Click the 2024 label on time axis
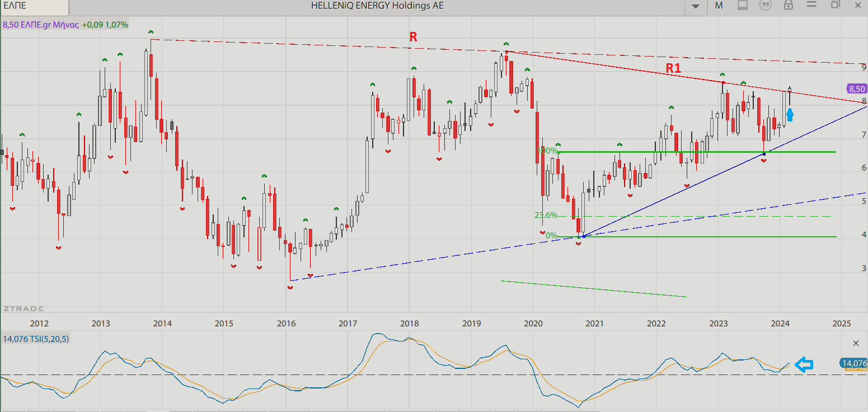 pos(780,324)
